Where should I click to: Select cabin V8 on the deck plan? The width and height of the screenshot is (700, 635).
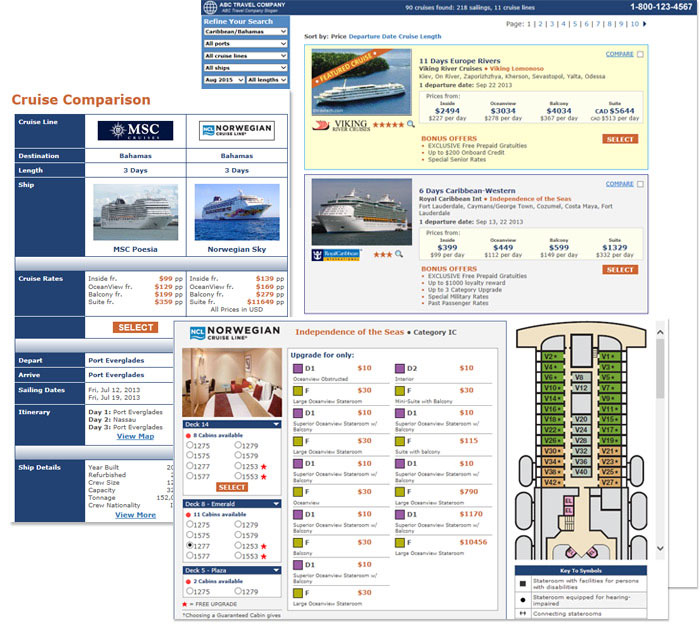pos(579,377)
